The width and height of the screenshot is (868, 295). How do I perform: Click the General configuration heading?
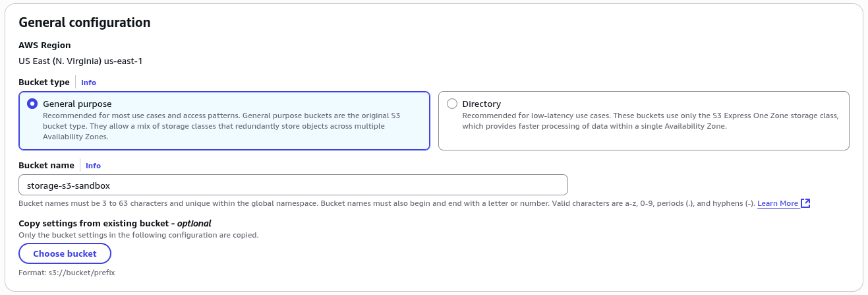84,22
